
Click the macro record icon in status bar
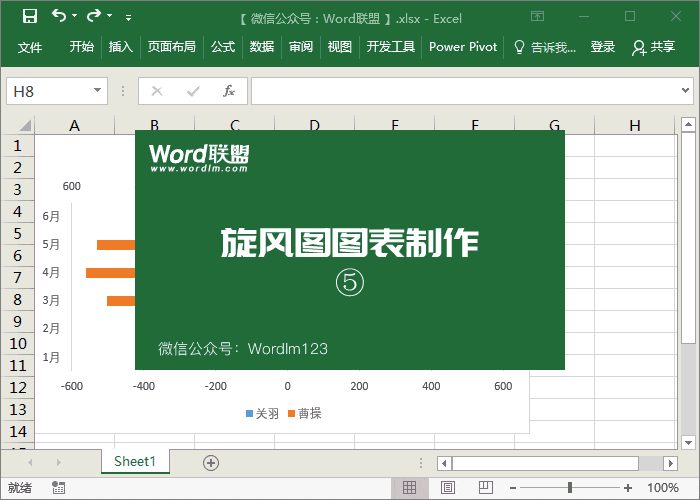59,488
